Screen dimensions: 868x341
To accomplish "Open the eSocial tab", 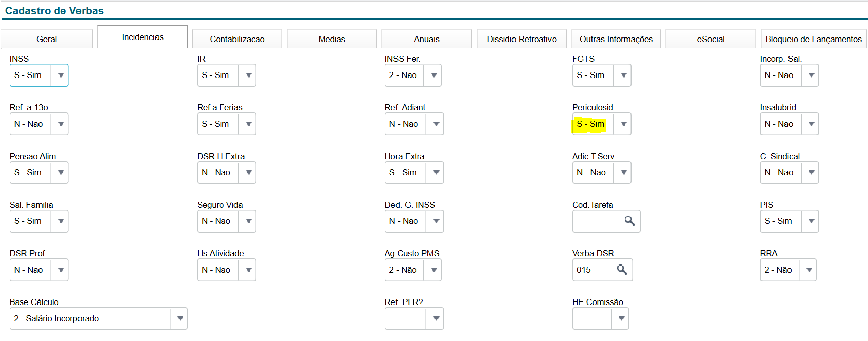I will coord(711,39).
